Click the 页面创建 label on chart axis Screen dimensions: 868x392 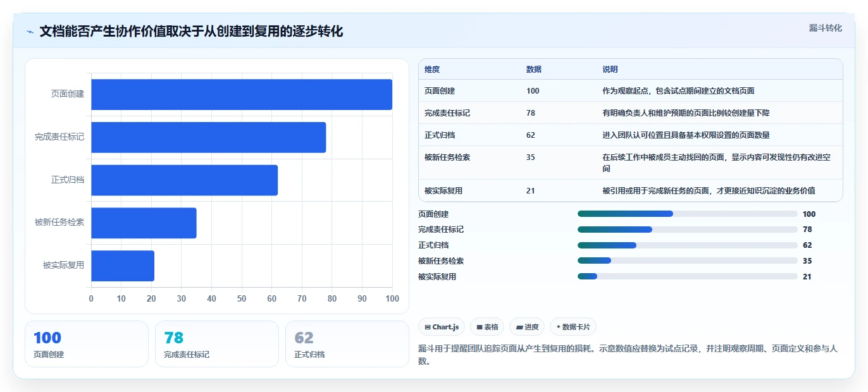(68, 94)
